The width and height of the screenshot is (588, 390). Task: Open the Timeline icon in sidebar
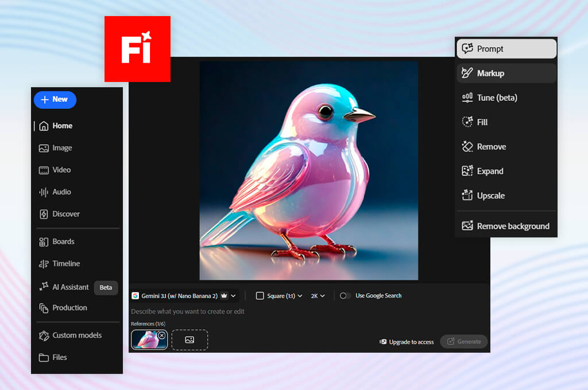(x=44, y=264)
